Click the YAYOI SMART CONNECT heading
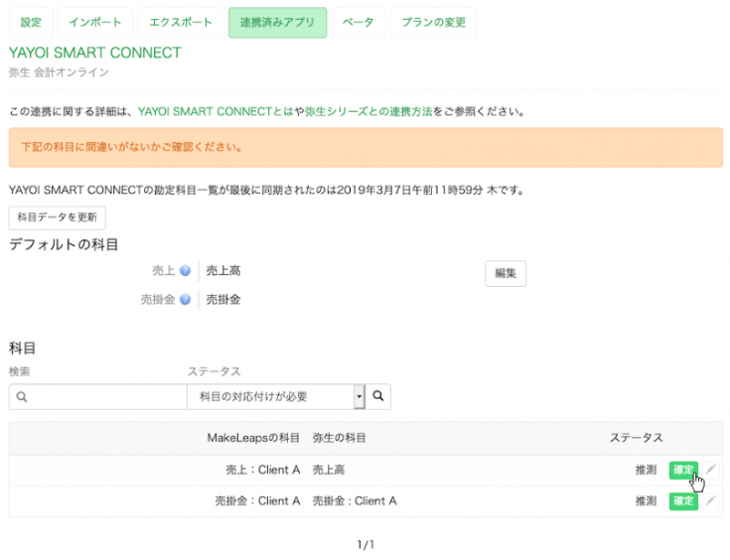This screenshot has height=560, width=730. click(x=95, y=53)
